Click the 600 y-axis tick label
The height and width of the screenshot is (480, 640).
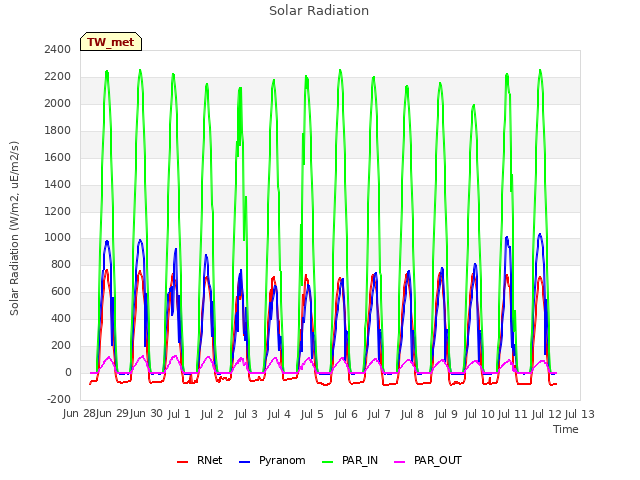point(61,292)
